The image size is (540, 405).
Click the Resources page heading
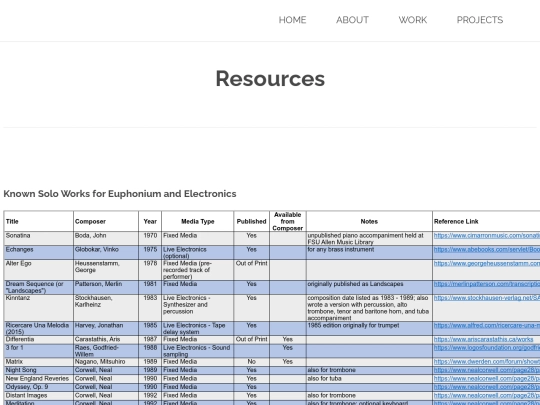pos(270,79)
